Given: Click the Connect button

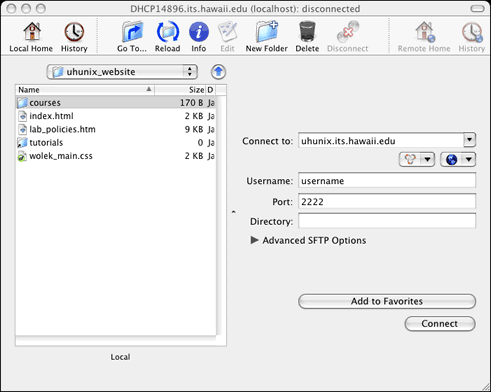Looking at the screenshot, I should [440, 324].
